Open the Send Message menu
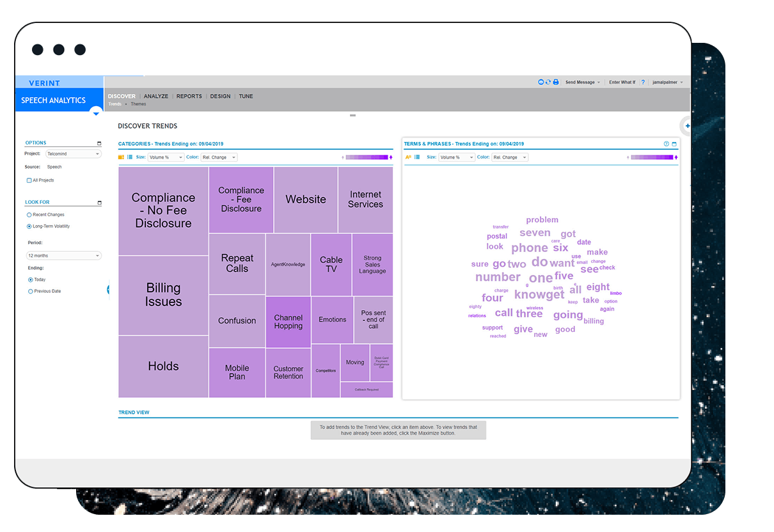This screenshot has width=774, height=532. click(582, 82)
